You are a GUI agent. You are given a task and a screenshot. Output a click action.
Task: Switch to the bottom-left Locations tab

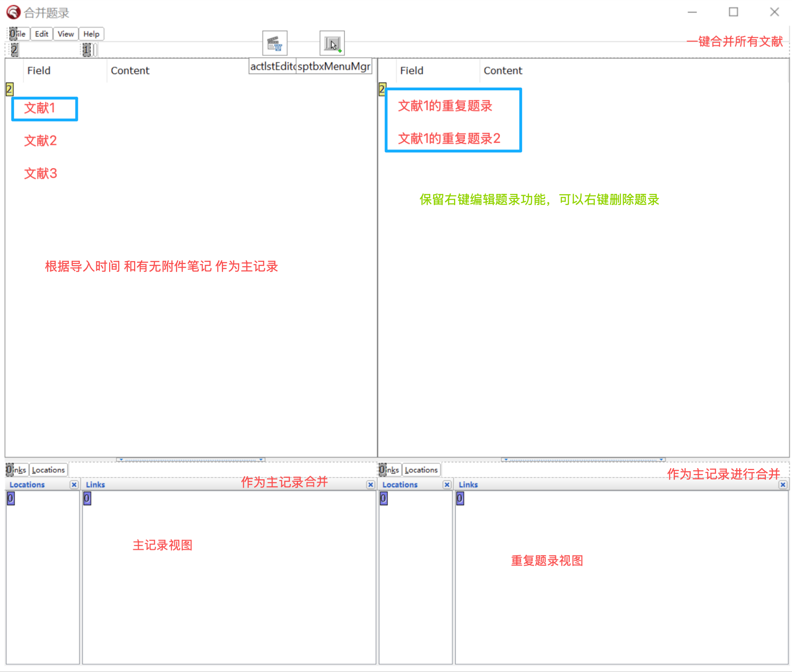pyautogui.click(x=48, y=470)
